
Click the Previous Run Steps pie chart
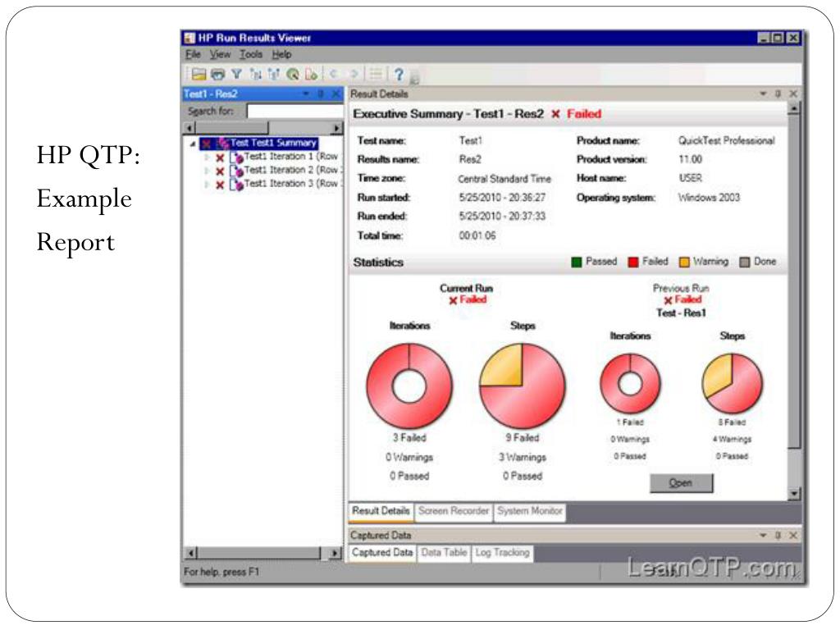[732, 383]
